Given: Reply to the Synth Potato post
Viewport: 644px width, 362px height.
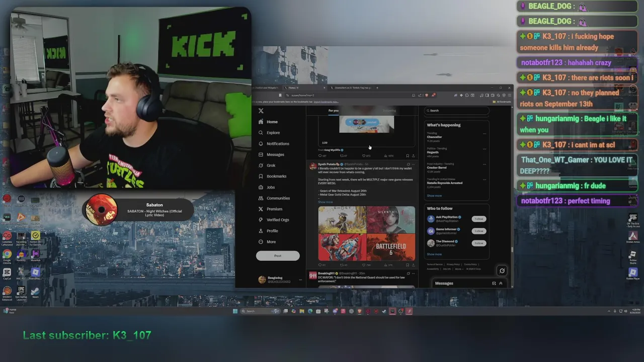Looking at the screenshot, I should (320, 265).
